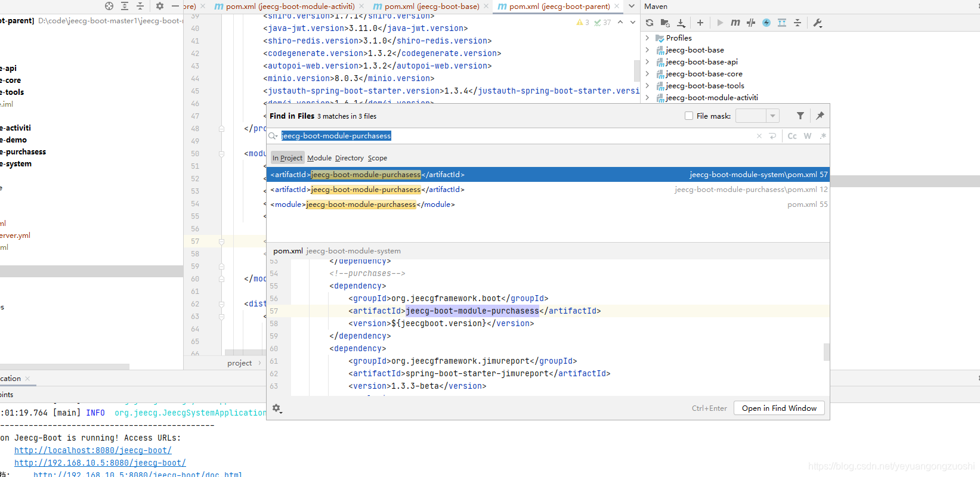Click the Maven Run build play icon

tap(720, 23)
